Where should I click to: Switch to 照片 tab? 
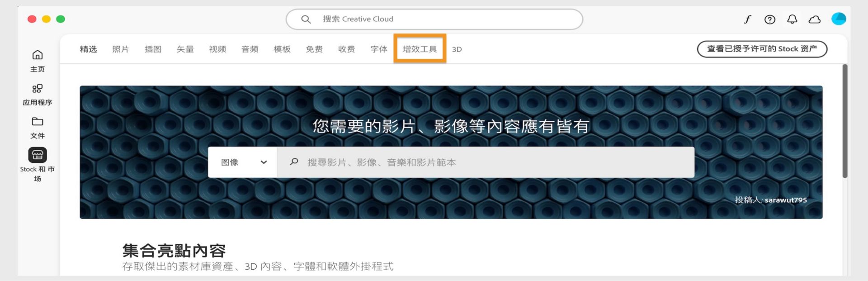121,49
